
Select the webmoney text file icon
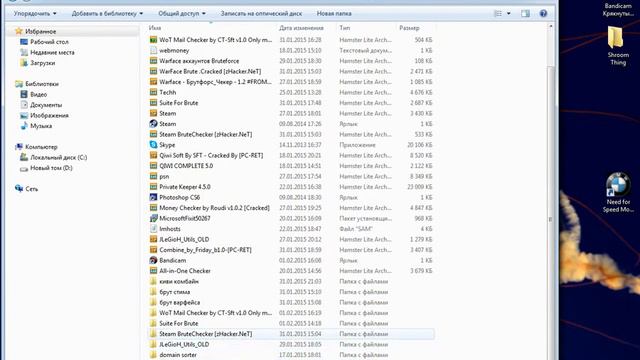click(x=153, y=50)
